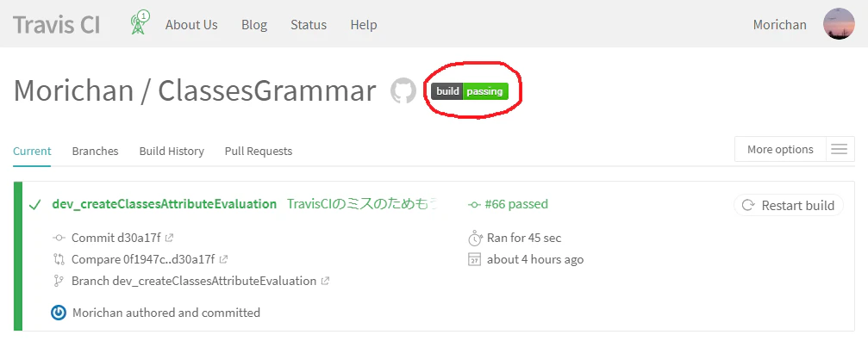Open the Status page

pyautogui.click(x=309, y=25)
